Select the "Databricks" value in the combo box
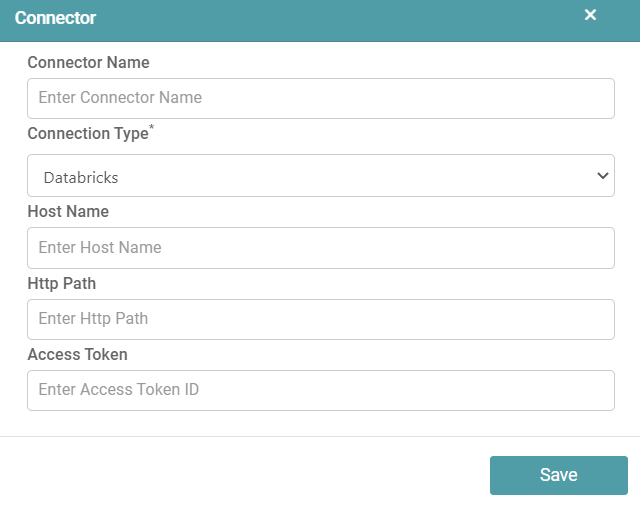 (81, 177)
